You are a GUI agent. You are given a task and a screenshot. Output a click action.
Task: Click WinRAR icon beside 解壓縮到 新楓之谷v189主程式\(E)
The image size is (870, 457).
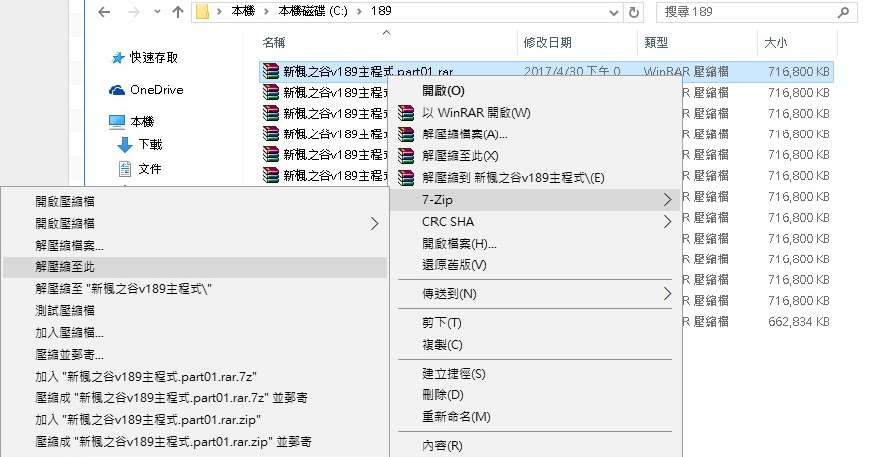click(x=406, y=178)
